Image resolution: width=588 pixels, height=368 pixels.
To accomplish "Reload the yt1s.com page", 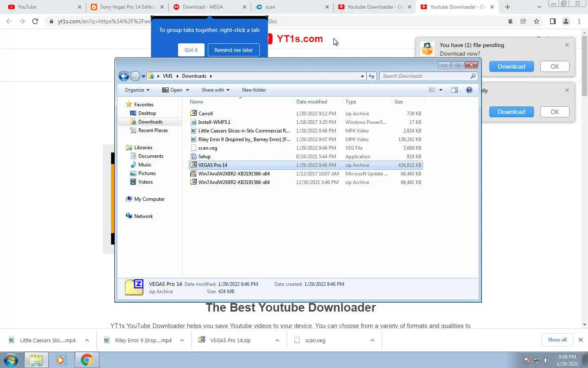I will point(35,21).
